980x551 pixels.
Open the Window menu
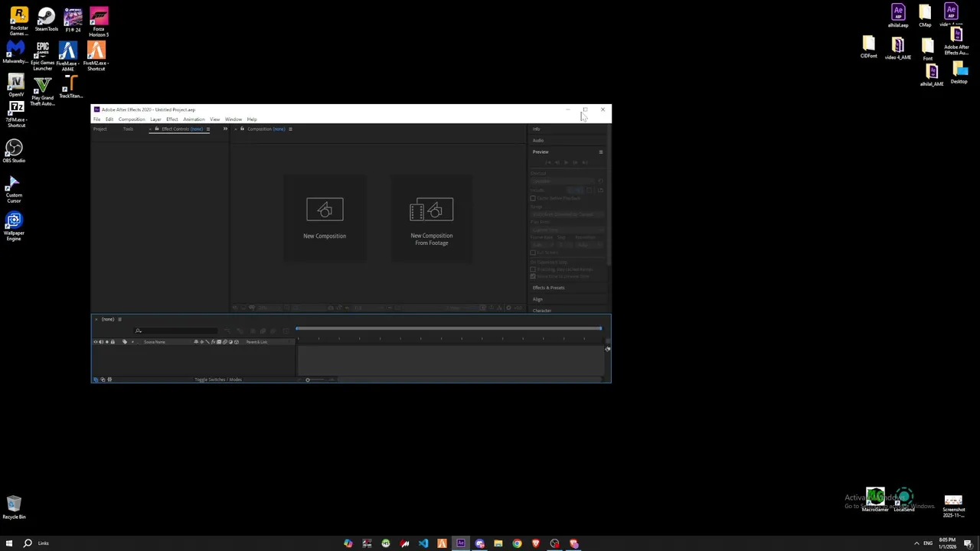234,119
